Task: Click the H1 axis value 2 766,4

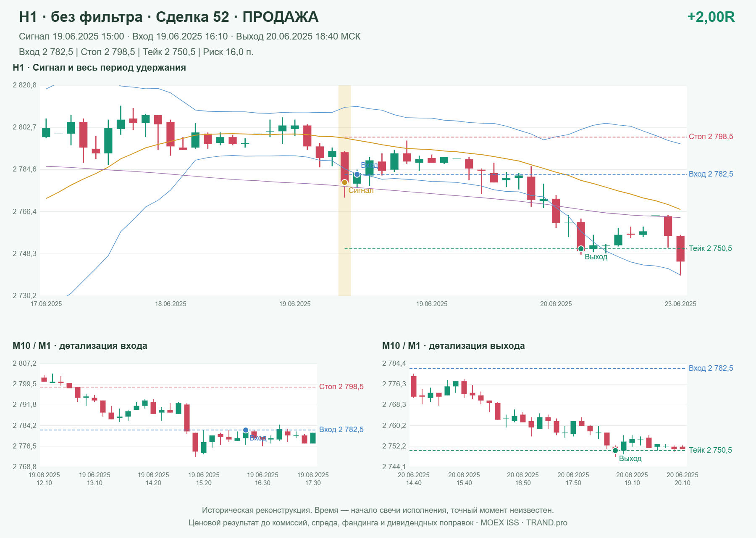Action: [24, 211]
